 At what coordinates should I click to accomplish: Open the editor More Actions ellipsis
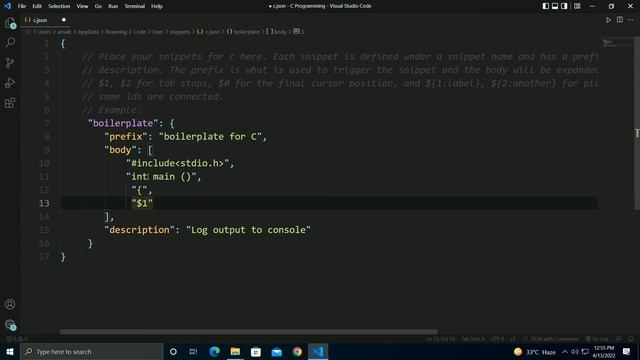[x=631, y=20]
